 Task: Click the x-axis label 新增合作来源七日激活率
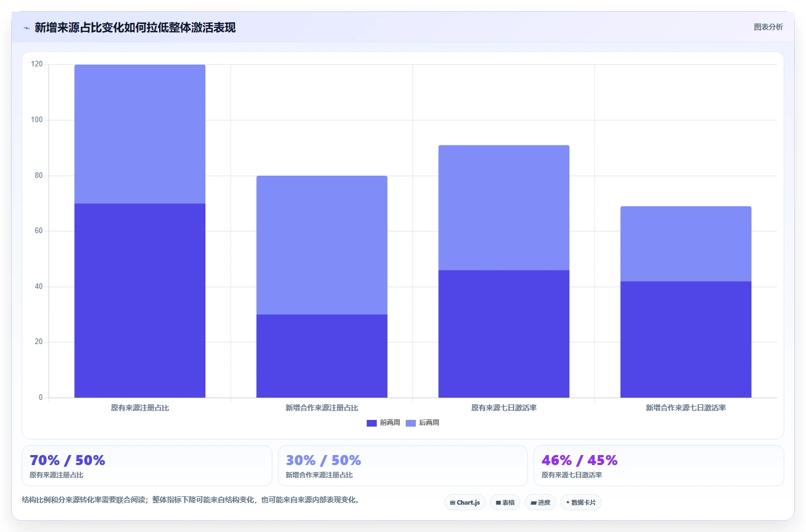[686, 408]
